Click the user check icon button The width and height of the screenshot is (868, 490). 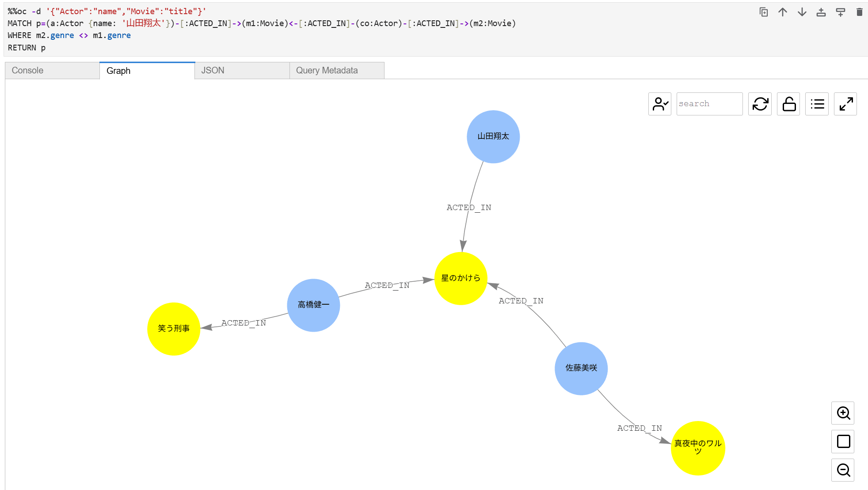click(660, 104)
